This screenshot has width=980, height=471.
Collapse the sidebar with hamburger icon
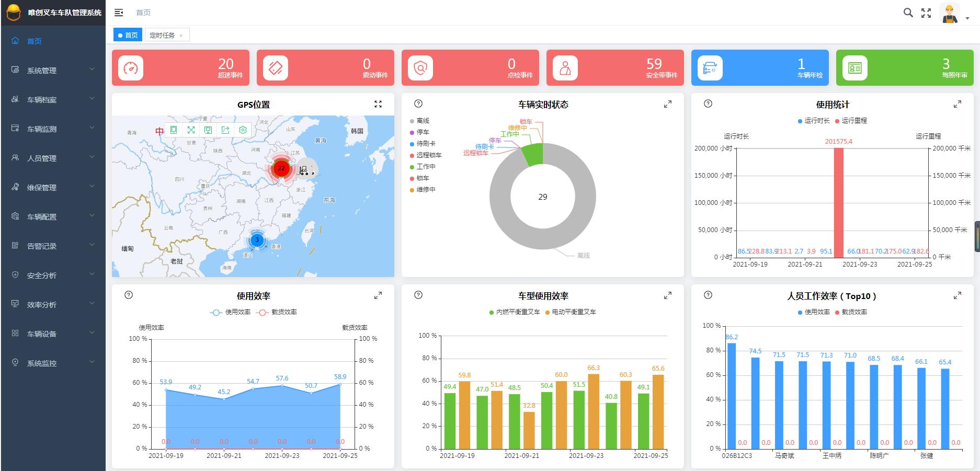coord(119,13)
